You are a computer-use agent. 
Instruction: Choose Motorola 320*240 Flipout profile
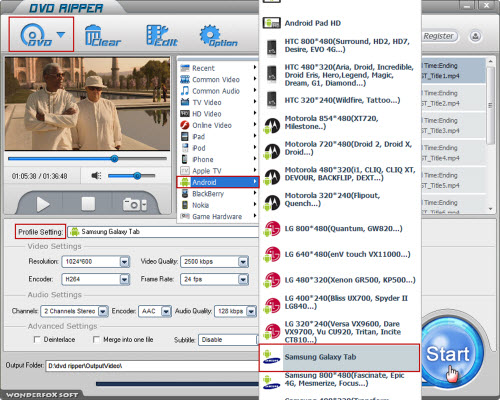(x=339, y=199)
